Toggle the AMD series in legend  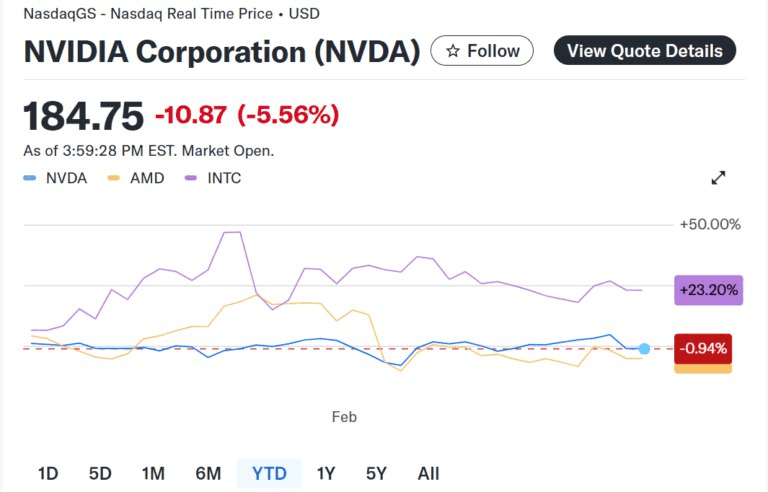(x=136, y=178)
